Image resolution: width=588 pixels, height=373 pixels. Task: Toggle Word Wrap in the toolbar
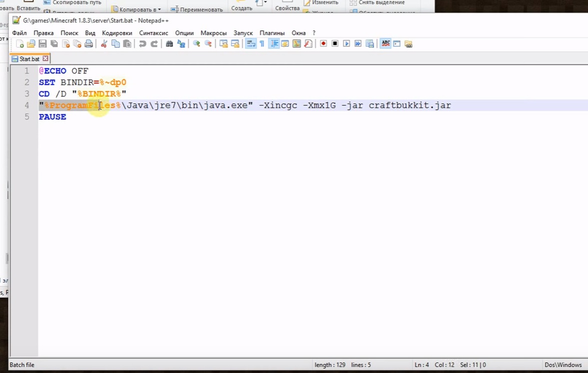250,44
